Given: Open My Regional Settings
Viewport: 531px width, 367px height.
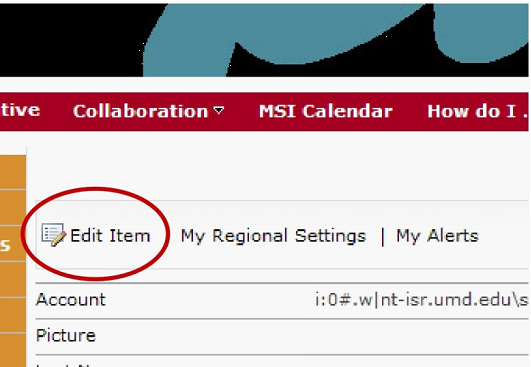Looking at the screenshot, I should pos(273,236).
